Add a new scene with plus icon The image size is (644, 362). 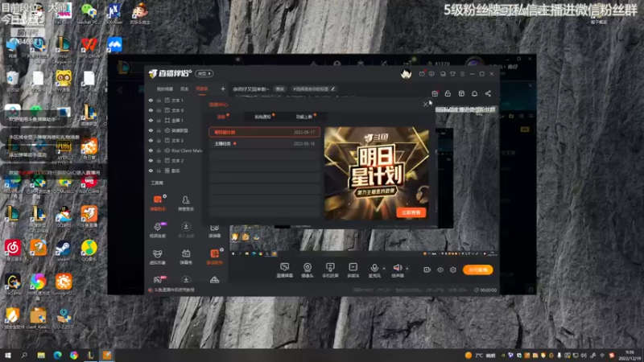click(x=223, y=88)
